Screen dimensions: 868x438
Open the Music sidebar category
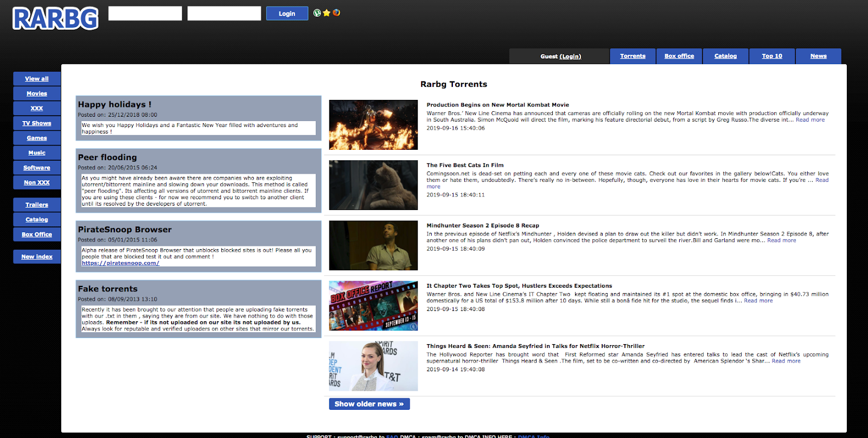37,153
